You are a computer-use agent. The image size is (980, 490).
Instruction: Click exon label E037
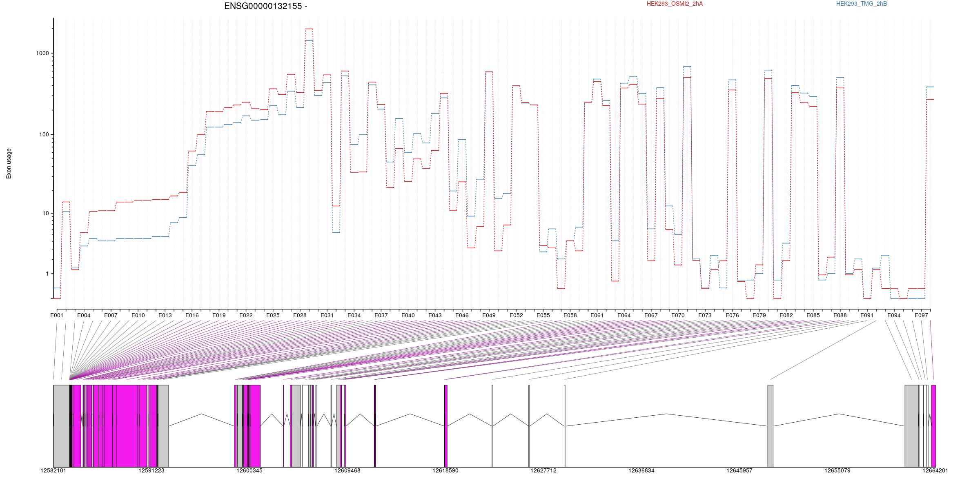click(381, 315)
